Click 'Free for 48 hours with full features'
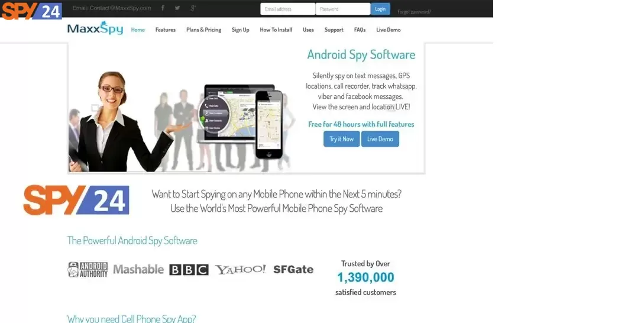Screen dimensions: 644x323 coord(361,124)
